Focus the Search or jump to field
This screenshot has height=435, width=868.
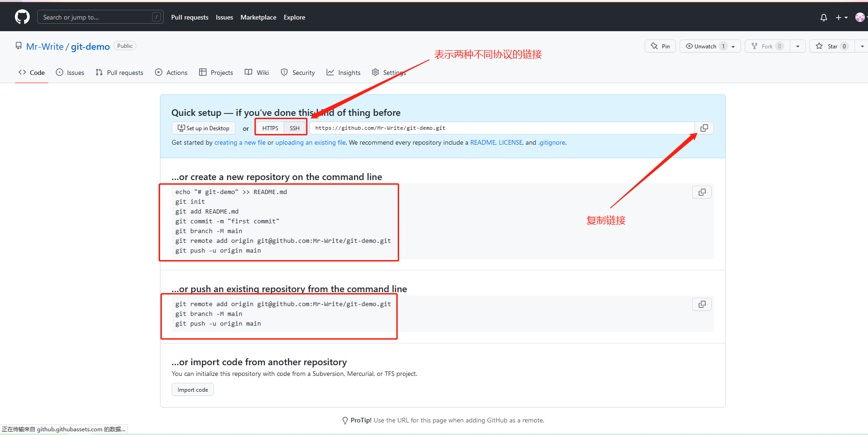(100, 17)
